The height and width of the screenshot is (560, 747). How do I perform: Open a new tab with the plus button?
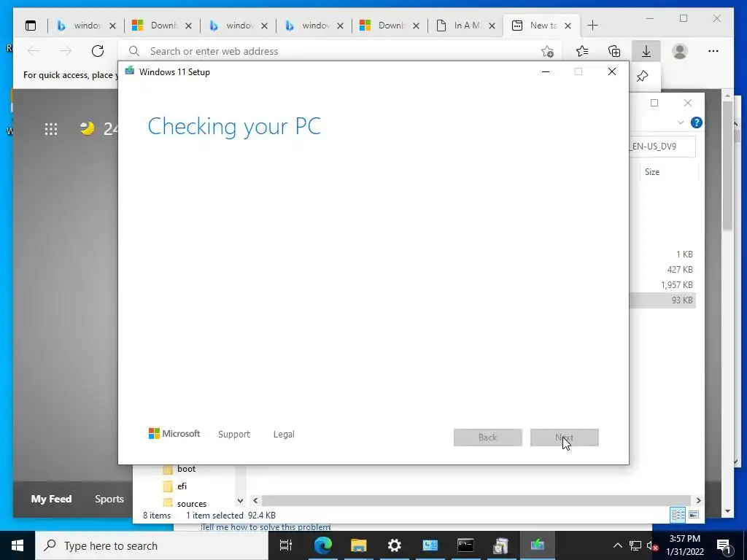click(x=592, y=26)
